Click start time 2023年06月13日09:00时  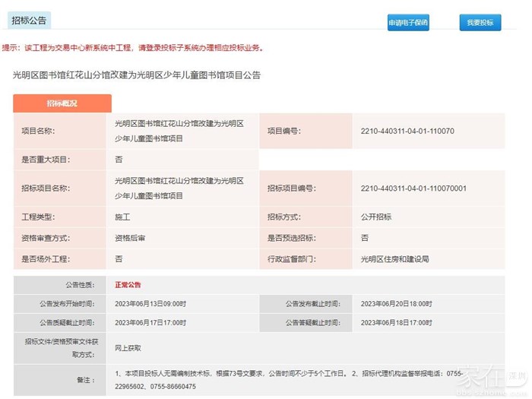pos(150,303)
